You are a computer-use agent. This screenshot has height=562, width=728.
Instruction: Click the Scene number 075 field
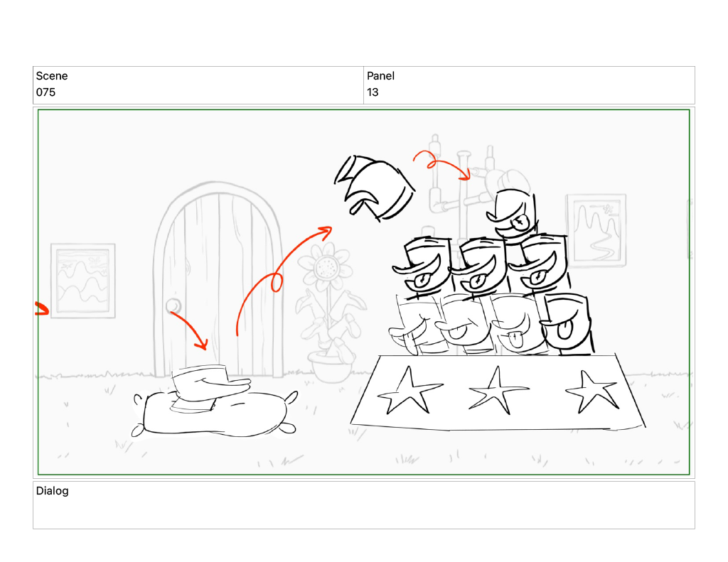point(198,85)
